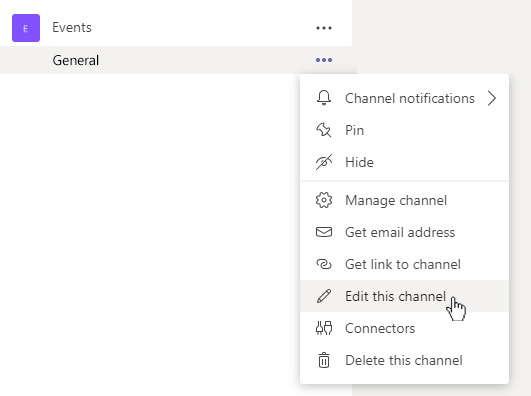Click the pencil edit icon
The image size is (531, 396).
click(x=324, y=296)
